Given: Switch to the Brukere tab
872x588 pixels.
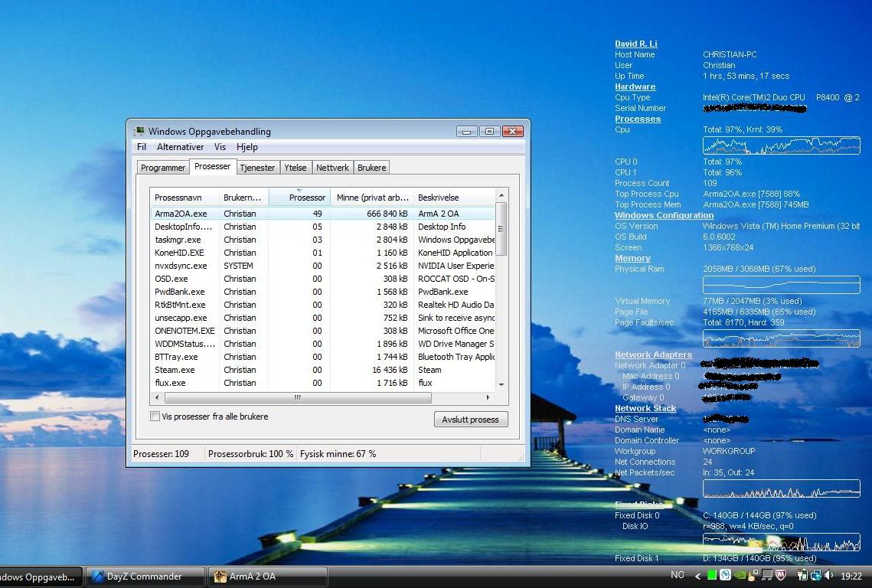Looking at the screenshot, I should click(x=371, y=168).
